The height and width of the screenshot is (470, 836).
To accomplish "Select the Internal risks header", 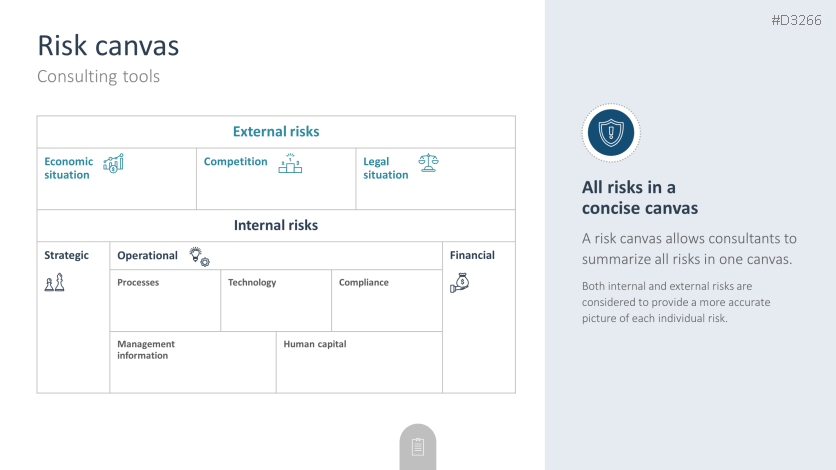I will click(276, 226).
